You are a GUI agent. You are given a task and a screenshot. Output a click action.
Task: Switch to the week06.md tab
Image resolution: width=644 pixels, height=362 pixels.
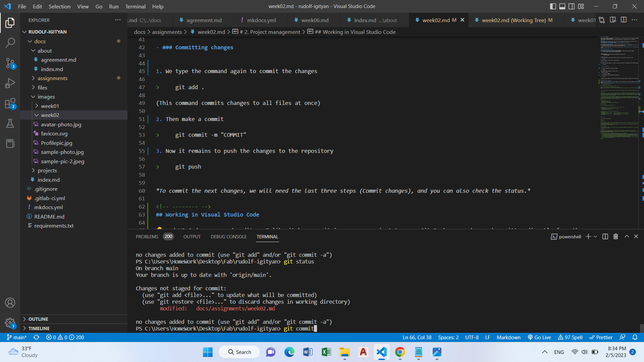click(315, 20)
